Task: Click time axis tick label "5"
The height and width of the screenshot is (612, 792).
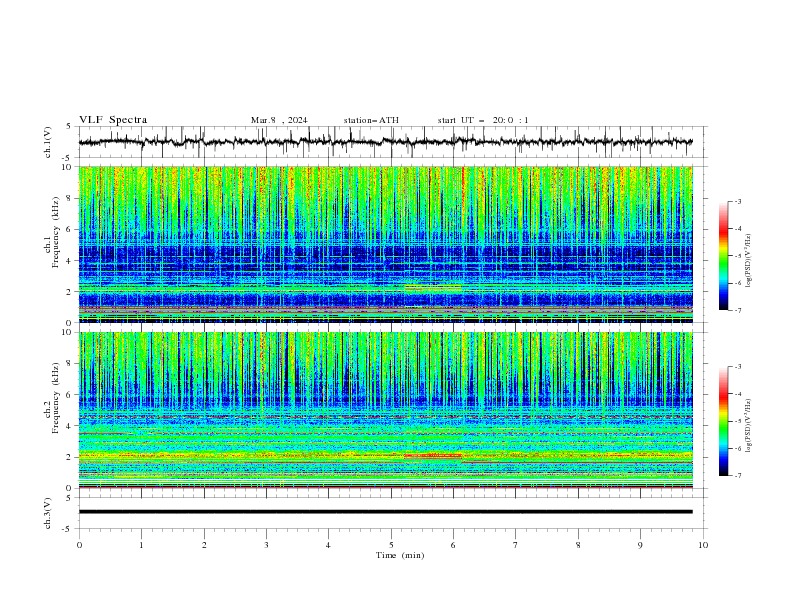Action: pyautogui.click(x=391, y=545)
